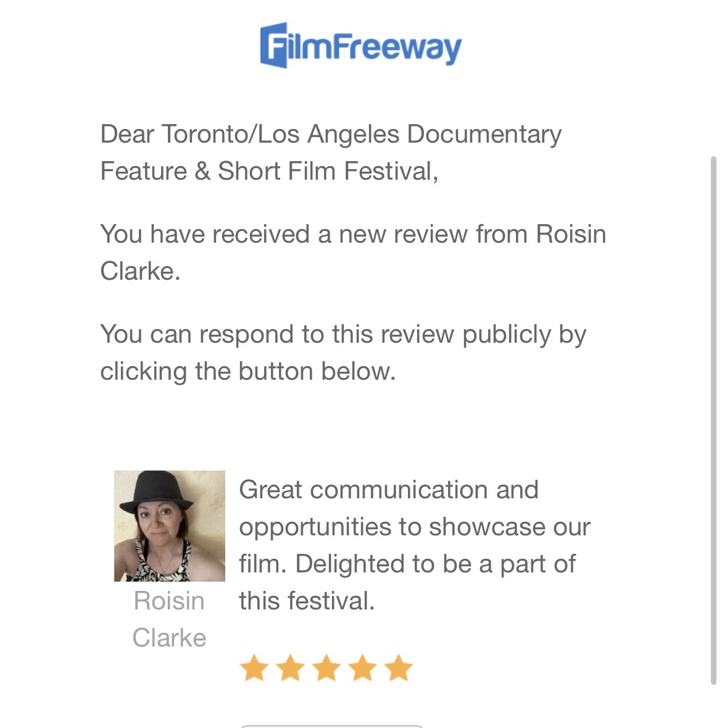The width and height of the screenshot is (722, 728).
Task: Click "film. Delighted to be a part of" line
Action: tap(407, 564)
